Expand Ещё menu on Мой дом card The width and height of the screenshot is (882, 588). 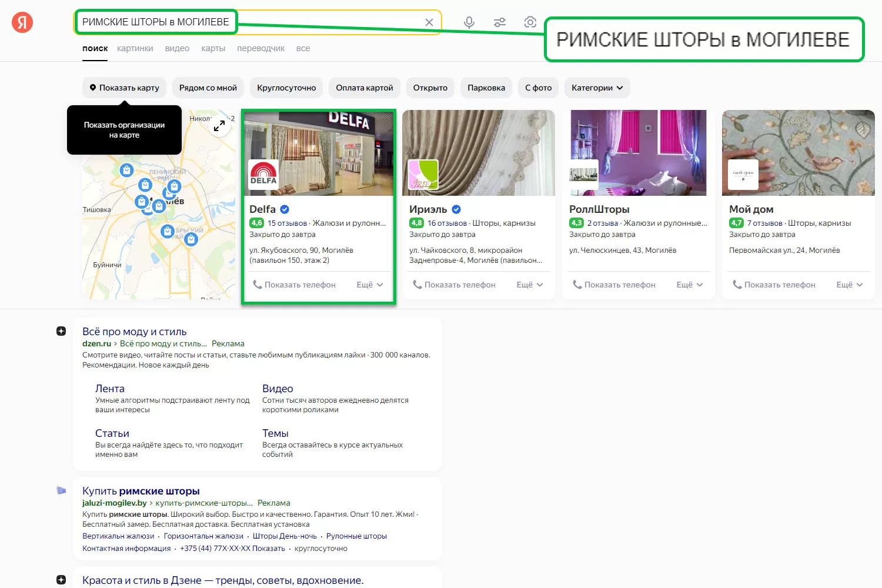click(850, 285)
